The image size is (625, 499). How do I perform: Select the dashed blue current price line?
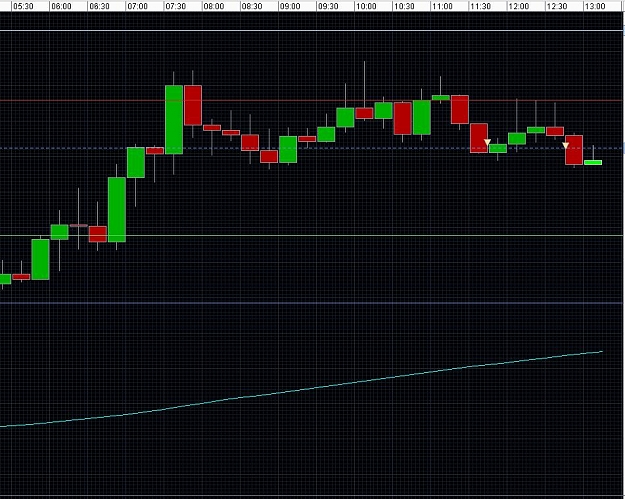click(x=312, y=148)
